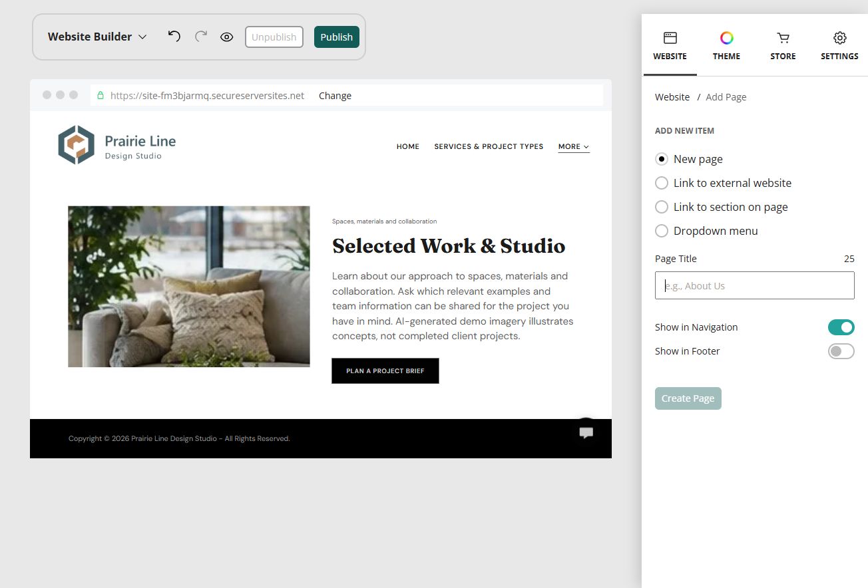Enable the Show in Footer toggle
Image resolution: width=868 pixels, height=588 pixels.
tap(841, 351)
